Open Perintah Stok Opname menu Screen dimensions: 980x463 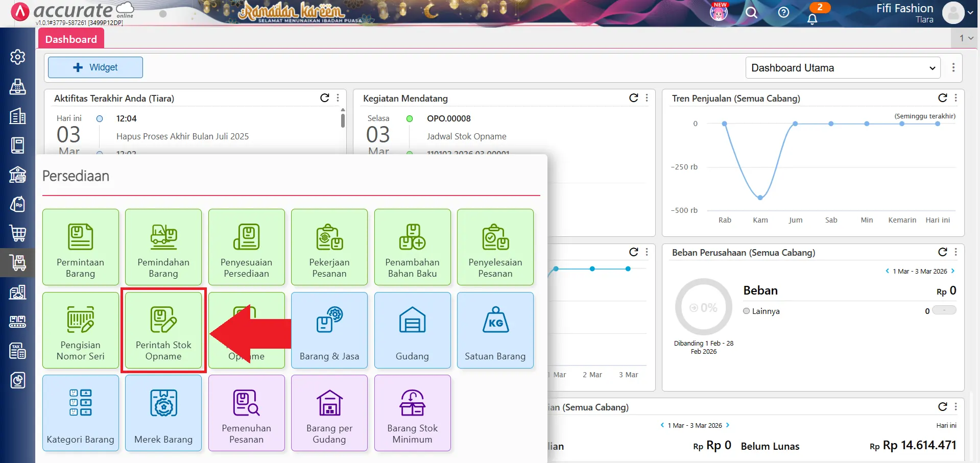tap(163, 330)
